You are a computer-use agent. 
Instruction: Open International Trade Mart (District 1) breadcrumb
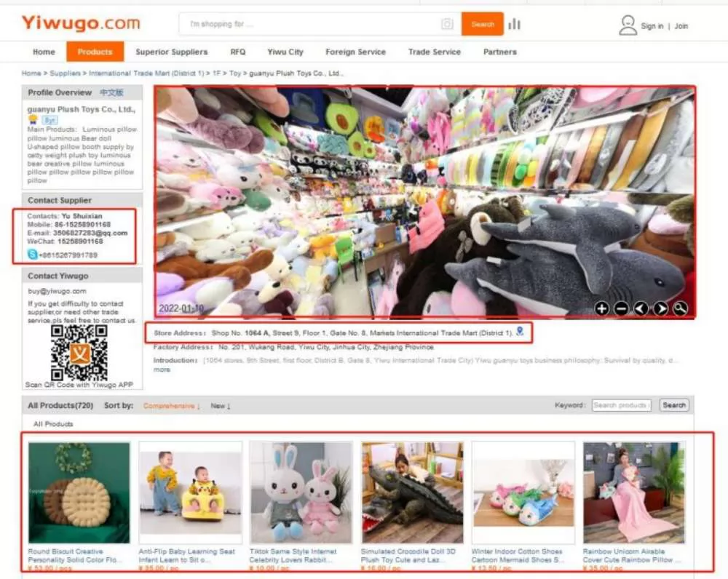coord(146,73)
